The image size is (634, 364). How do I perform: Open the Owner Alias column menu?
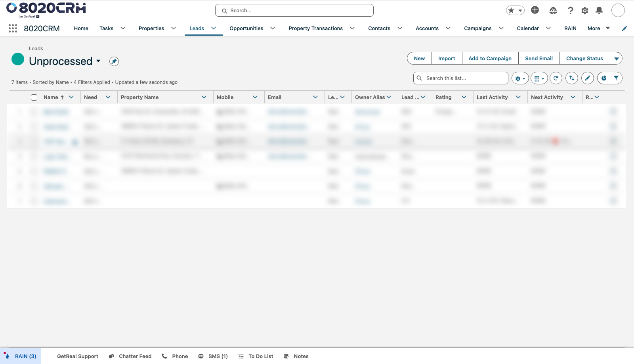tap(389, 97)
